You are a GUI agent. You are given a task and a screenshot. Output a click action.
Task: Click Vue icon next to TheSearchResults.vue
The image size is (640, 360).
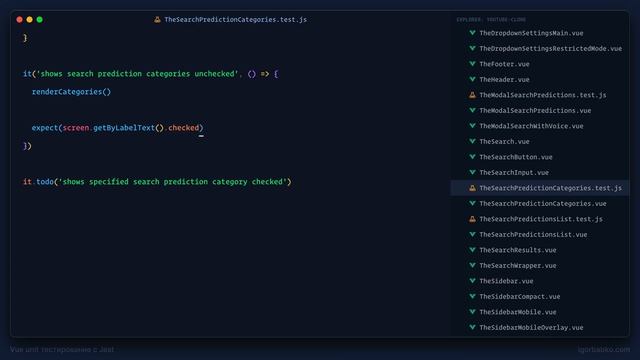click(472, 250)
